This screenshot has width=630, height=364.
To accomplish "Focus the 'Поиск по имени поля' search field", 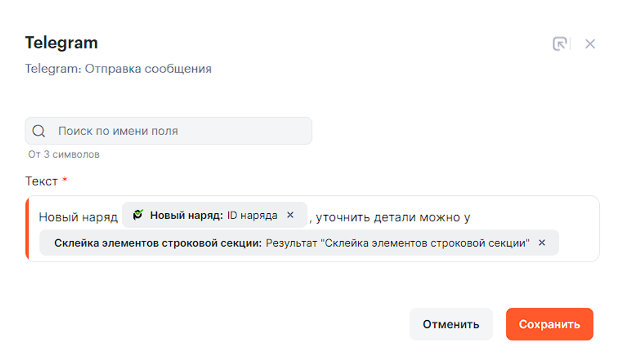I will coord(180,131).
